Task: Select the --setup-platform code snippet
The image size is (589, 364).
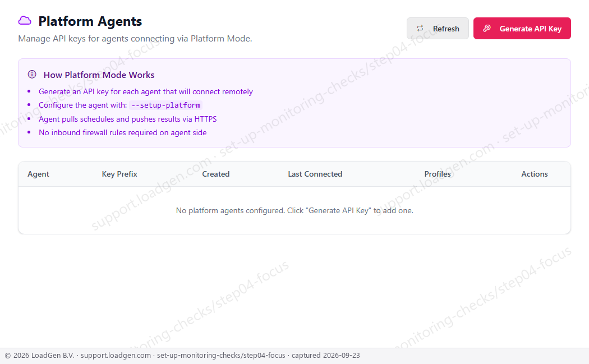Action: click(165, 105)
